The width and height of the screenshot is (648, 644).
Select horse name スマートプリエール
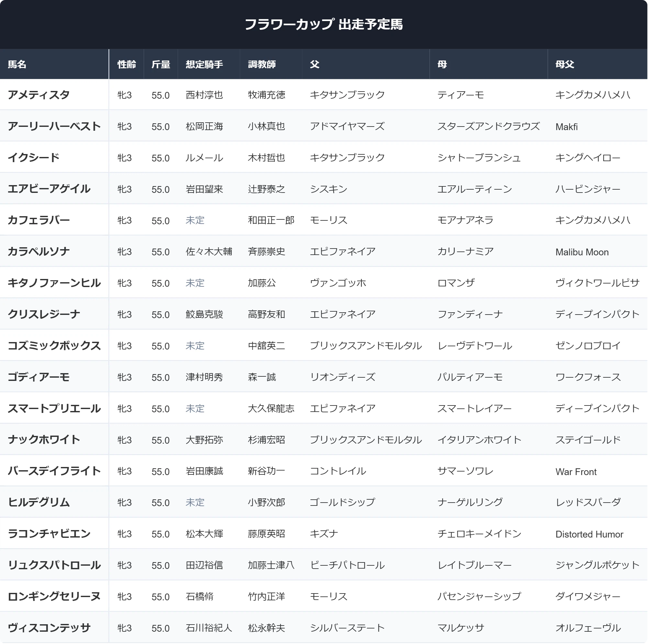[54, 408]
